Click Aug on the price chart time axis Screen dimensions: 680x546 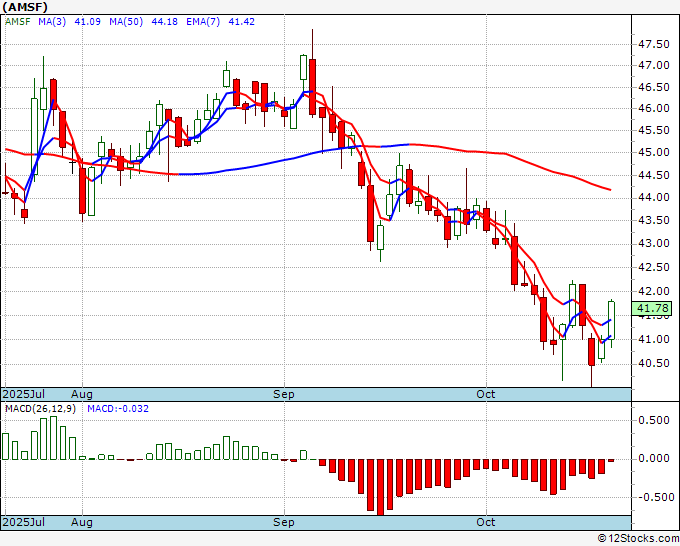pyautogui.click(x=82, y=394)
